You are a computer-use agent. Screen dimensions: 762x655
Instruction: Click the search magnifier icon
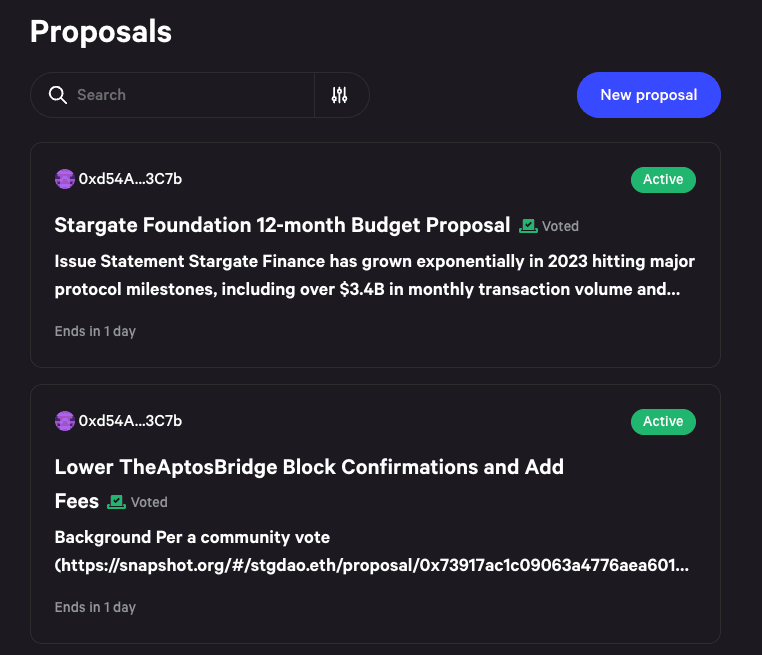(58, 95)
